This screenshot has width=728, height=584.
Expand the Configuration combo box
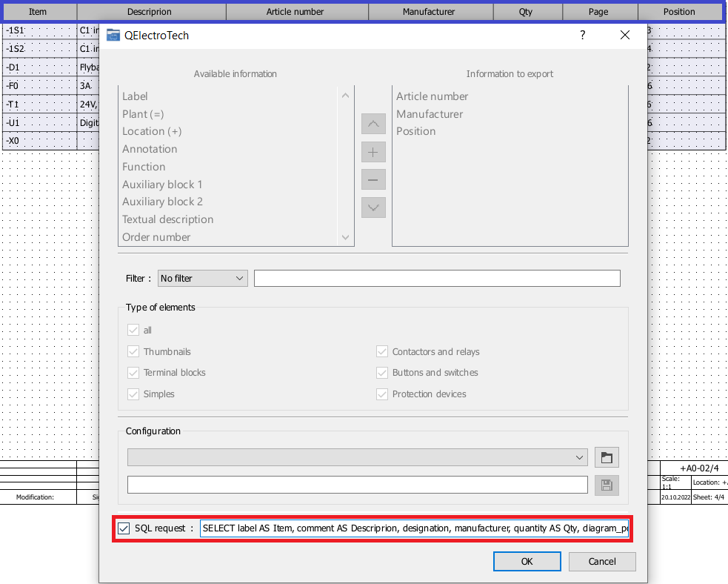(358, 457)
